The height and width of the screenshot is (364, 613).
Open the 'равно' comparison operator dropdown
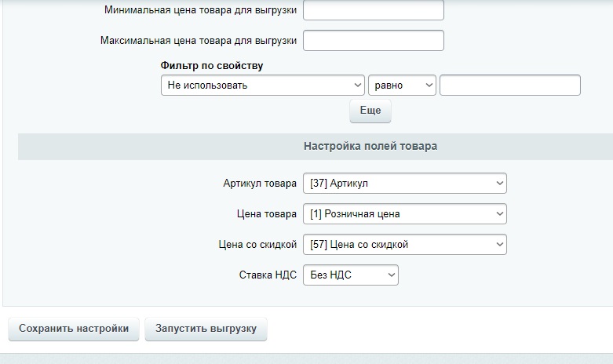click(402, 86)
